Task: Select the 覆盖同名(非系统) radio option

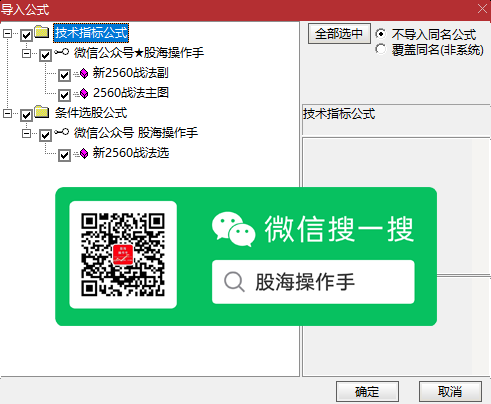Action: tap(381, 49)
